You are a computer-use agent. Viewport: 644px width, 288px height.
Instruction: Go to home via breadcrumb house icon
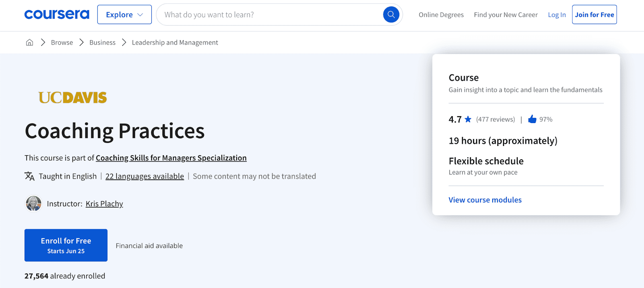(29, 42)
